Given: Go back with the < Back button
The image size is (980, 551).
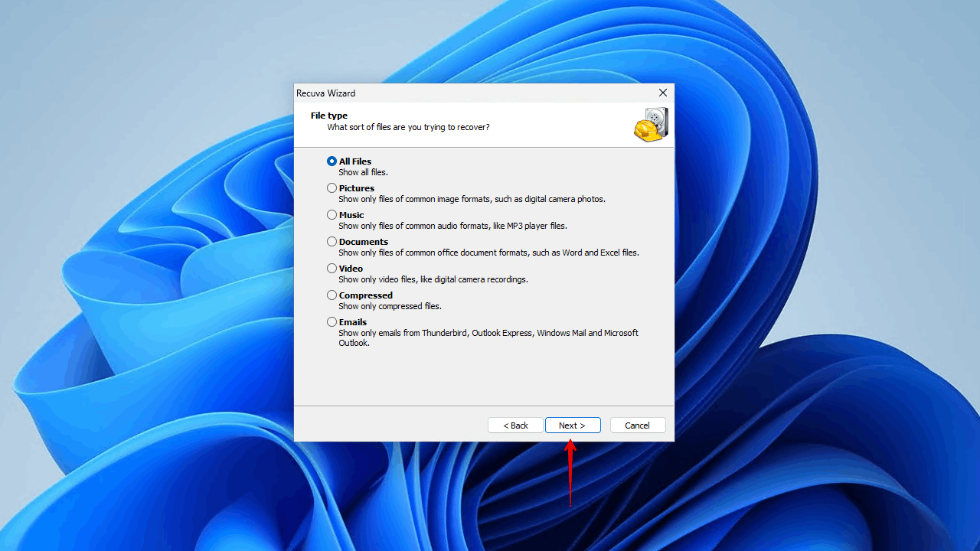Looking at the screenshot, I should 516,425.
